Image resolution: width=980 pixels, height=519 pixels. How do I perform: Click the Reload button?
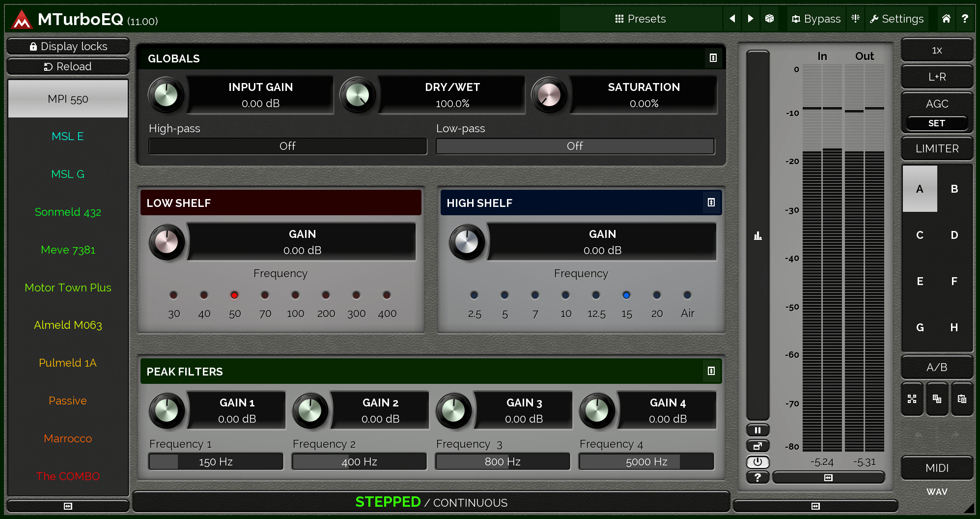tap(68, 66)
